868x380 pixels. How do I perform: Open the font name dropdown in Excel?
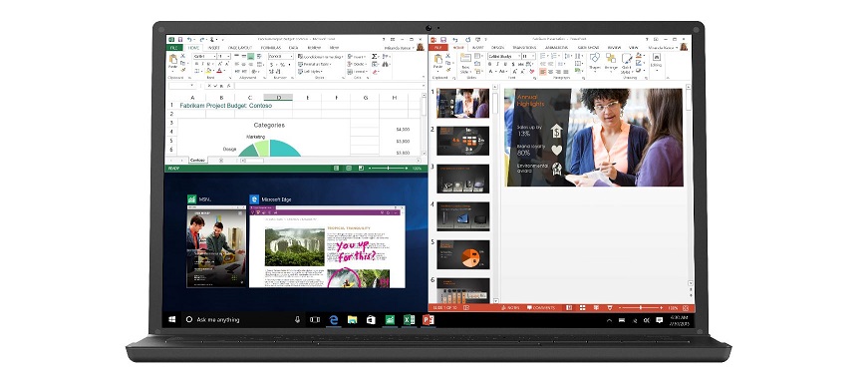tap(204, 57)
